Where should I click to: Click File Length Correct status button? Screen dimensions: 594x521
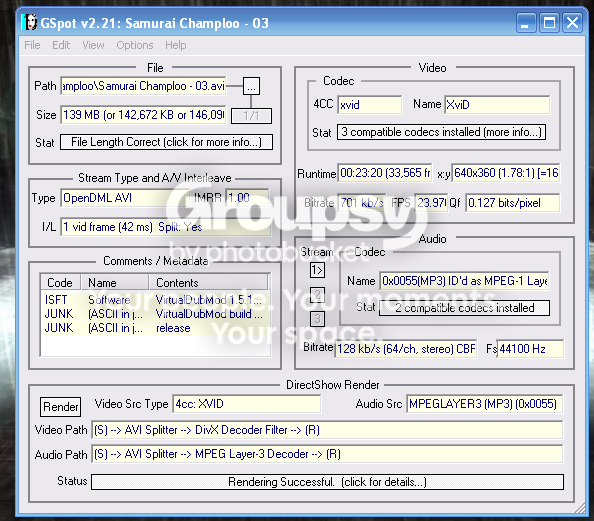click(x=166, y=142)
